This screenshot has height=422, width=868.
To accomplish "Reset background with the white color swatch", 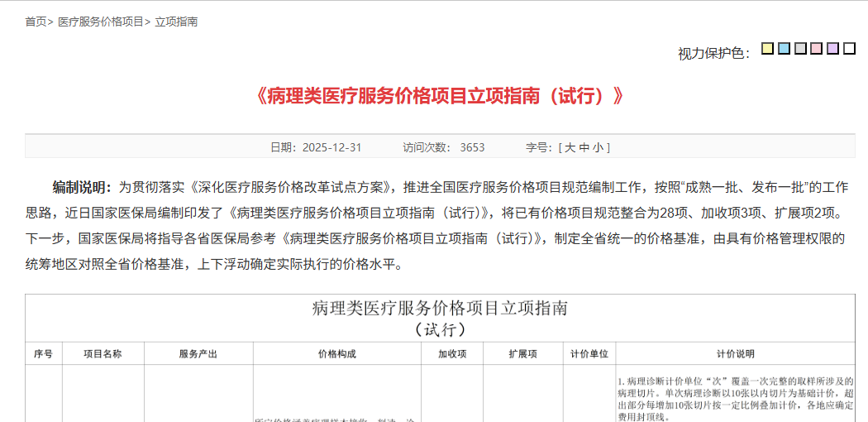I will (x=849, y=49).
